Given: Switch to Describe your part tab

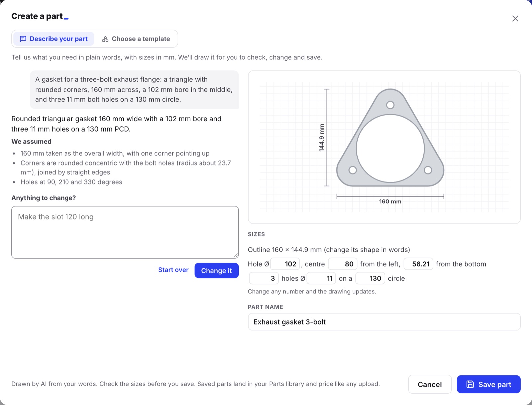Looking at the screenshot, I should [54, 39].
